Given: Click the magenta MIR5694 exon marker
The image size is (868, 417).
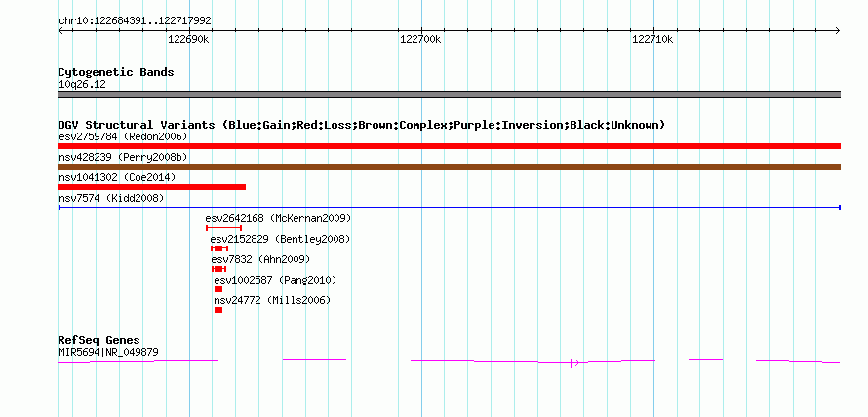Looking at the screenshot, I should pos(572,362).
